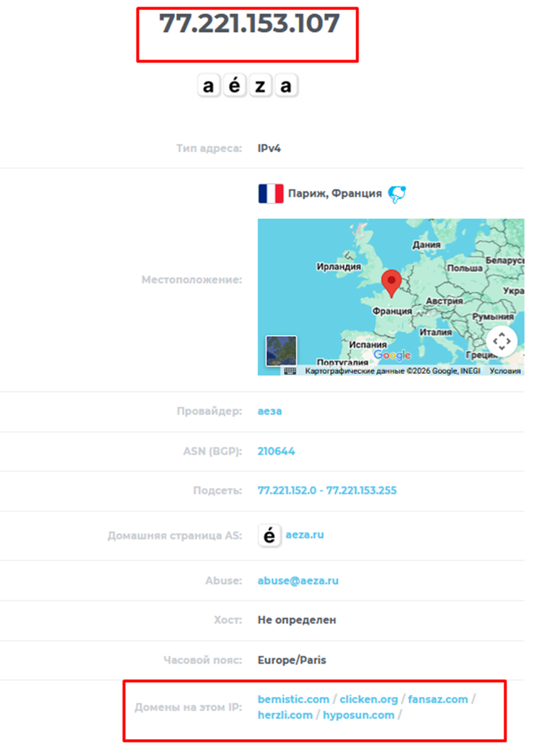Viewport: 547px width, 756px height.
Task: Open the provider link аеза
Action: coord(270,412)
